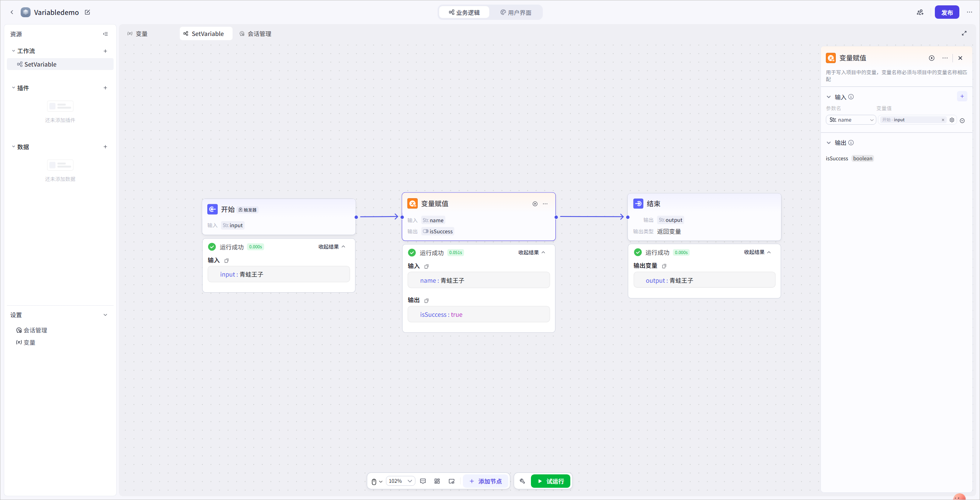The width and height of the screenshot is (980, 500).
Task: Show the 输入 info tooltip icon
Action: tap(851, 97)
